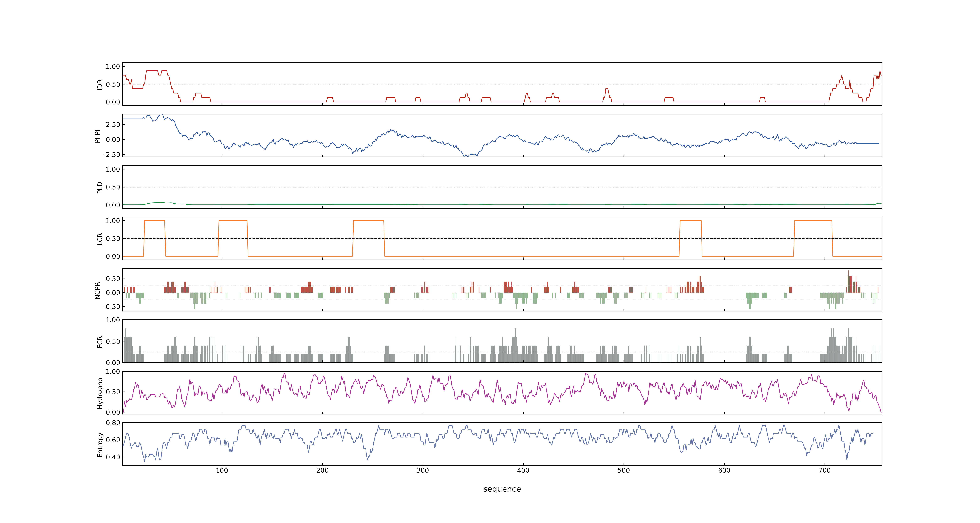This screenshot has width=980, height=523.
Task: Click the x-axis tick label 500
Action: pos(624,470)
